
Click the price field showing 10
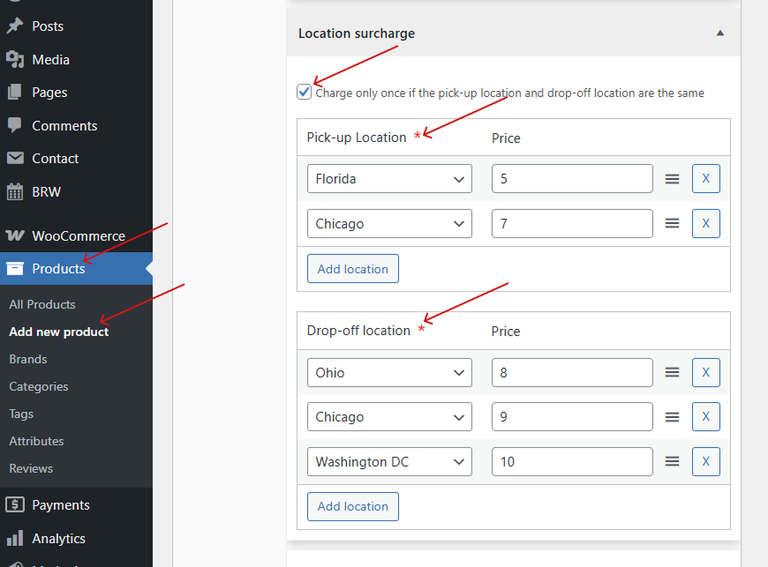(571, 461)
